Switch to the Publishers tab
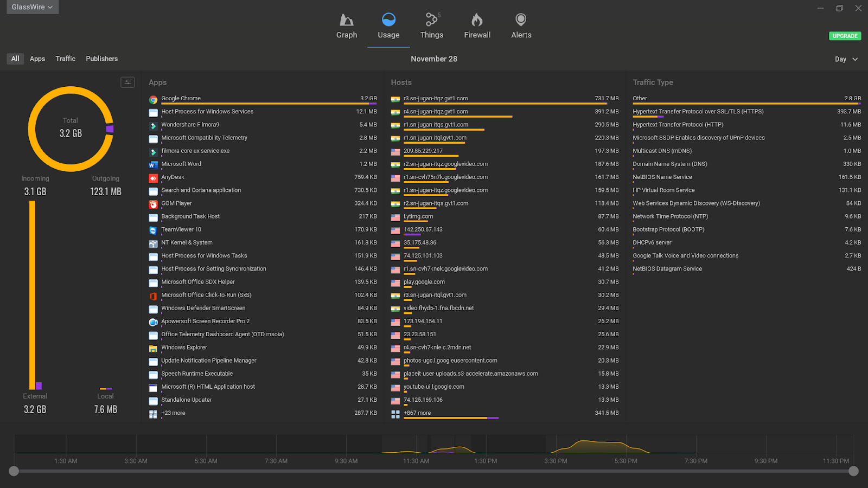The image size is (868, 488). pyautogui.click(x=102, y=59)
